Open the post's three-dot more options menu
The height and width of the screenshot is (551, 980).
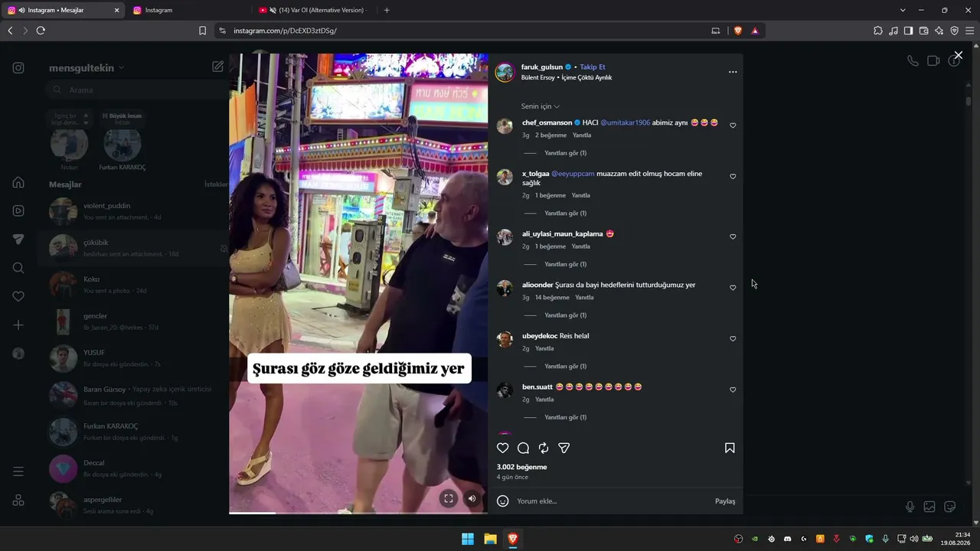[733, 72]
